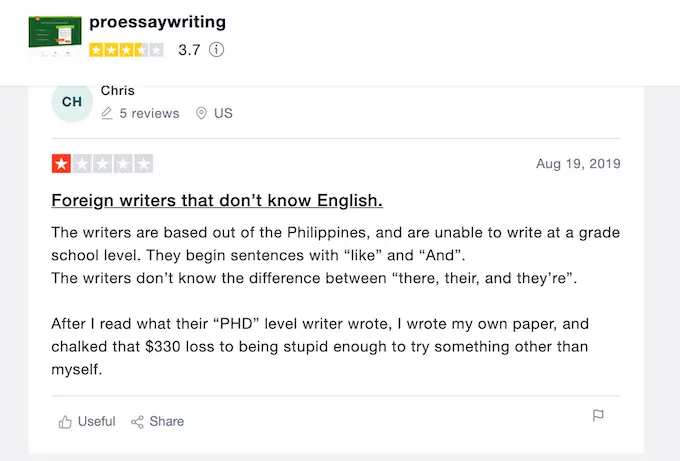Click the Useful label

tap(96, 422)
